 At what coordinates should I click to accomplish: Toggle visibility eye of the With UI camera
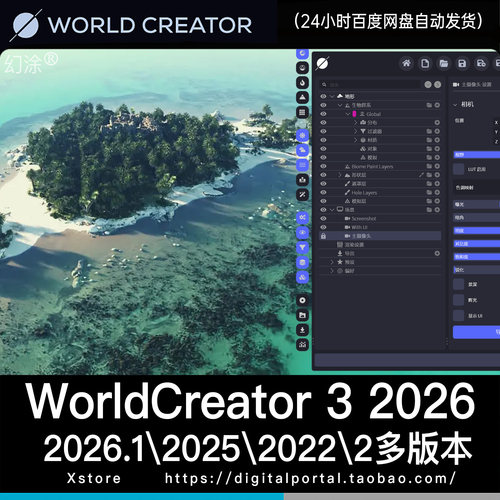pos(323,227)
